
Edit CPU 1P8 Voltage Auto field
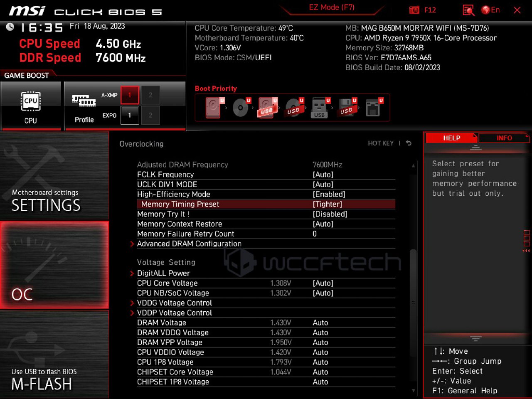pos(320,362)
